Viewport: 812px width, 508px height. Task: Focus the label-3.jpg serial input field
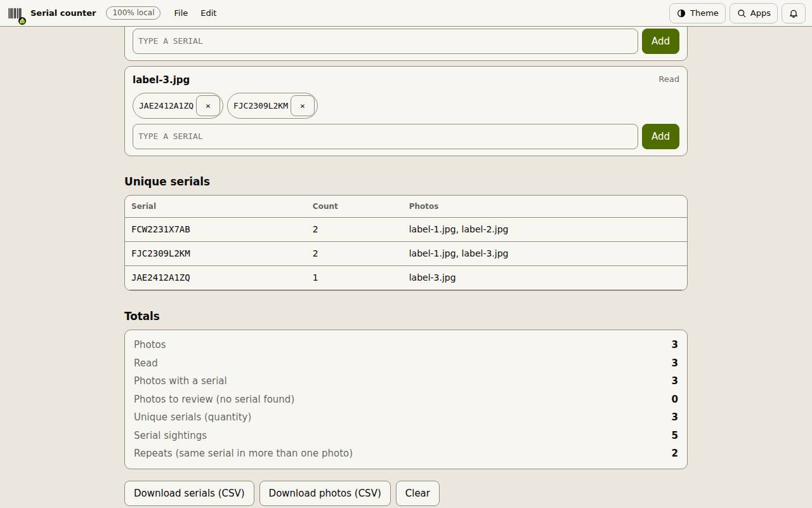(x=385, y=137)
